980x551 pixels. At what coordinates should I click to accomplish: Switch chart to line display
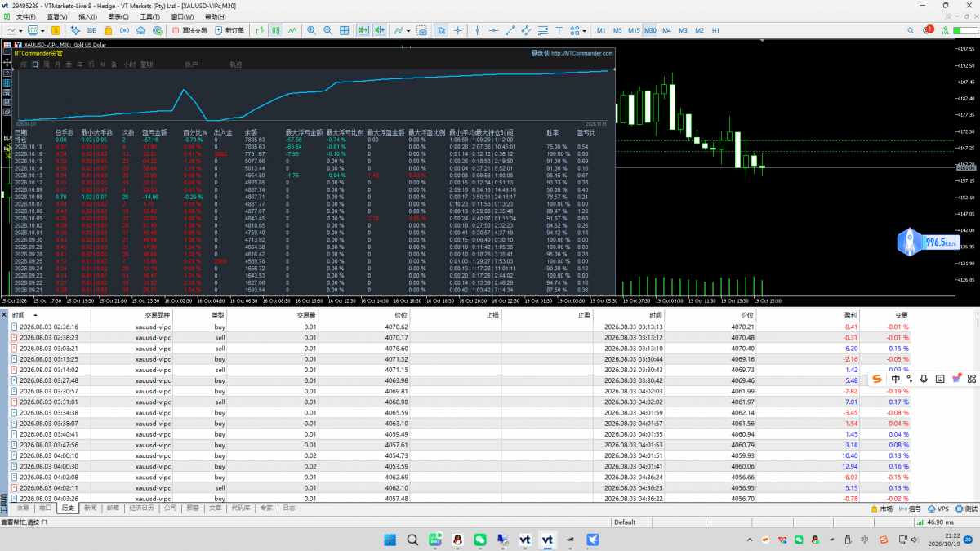point(293,30)
